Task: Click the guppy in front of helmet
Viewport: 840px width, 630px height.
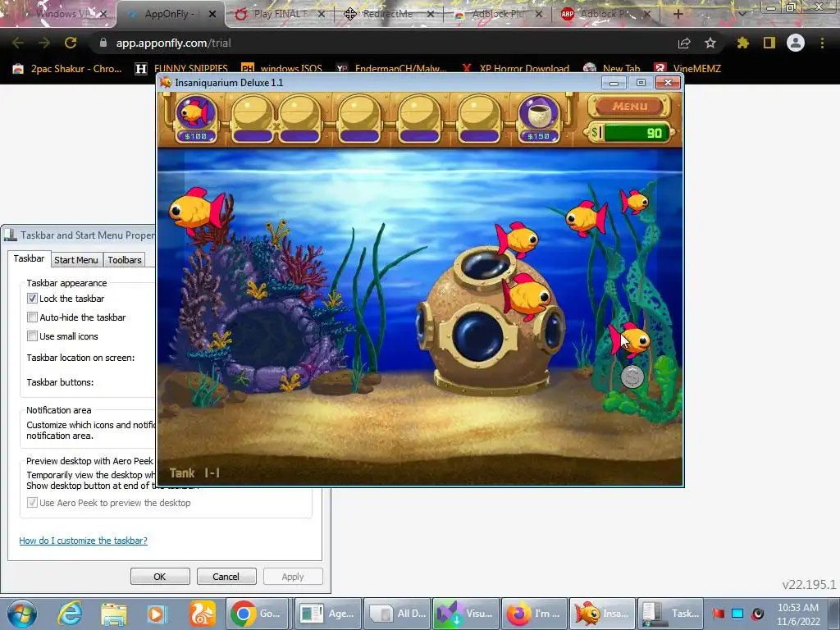Action: point(527,296)
